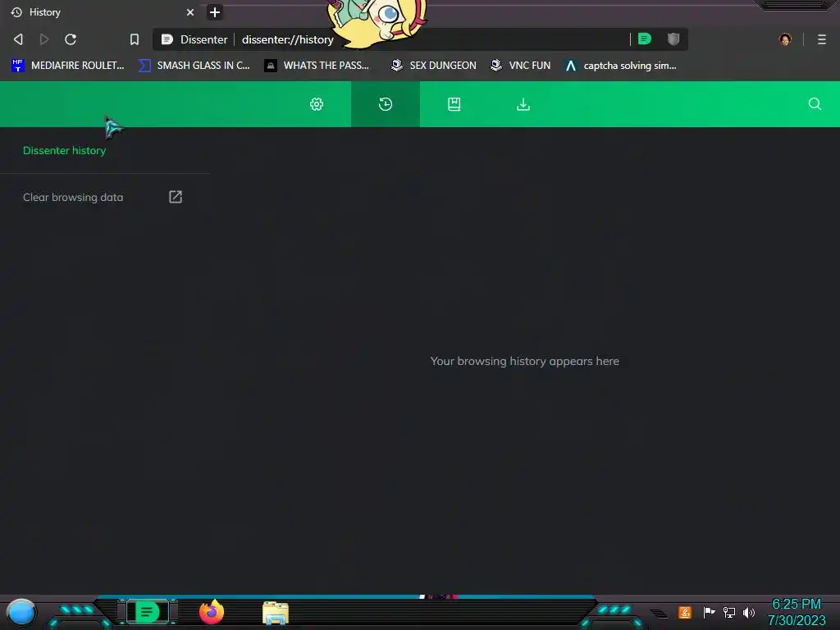Image resolution: width=840 pixels, height=630 pixels.
Task: Select Dissenter history in sidebar
Action: (x=64, y=151)
